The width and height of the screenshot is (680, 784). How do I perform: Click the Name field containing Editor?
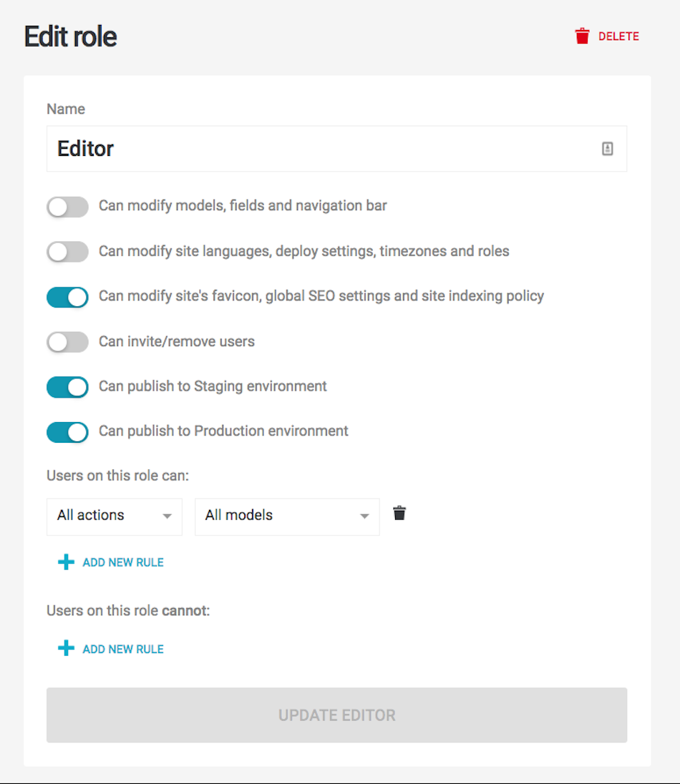[x=336, y=149]
